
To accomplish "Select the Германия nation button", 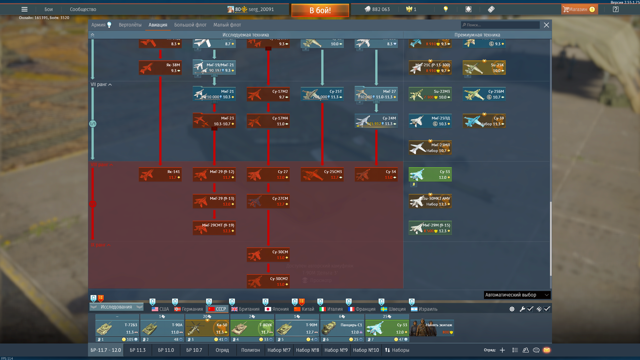I will point(189,309).
